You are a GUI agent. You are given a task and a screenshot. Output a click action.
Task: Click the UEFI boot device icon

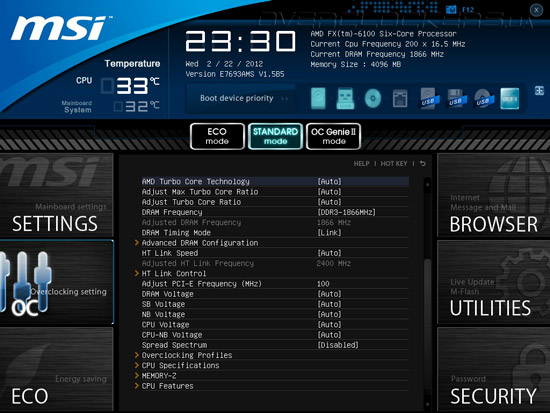click(509, 98)
